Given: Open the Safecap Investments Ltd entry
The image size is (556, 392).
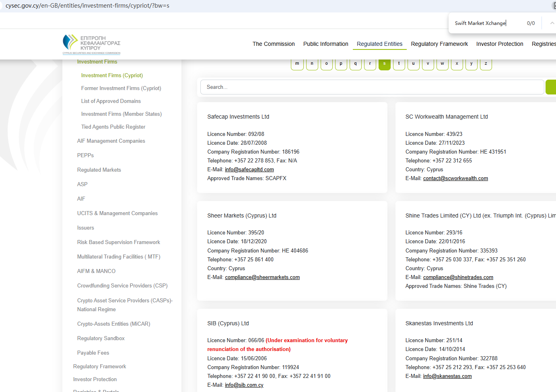Looking at the screenshot, I should tap(238, 117).
